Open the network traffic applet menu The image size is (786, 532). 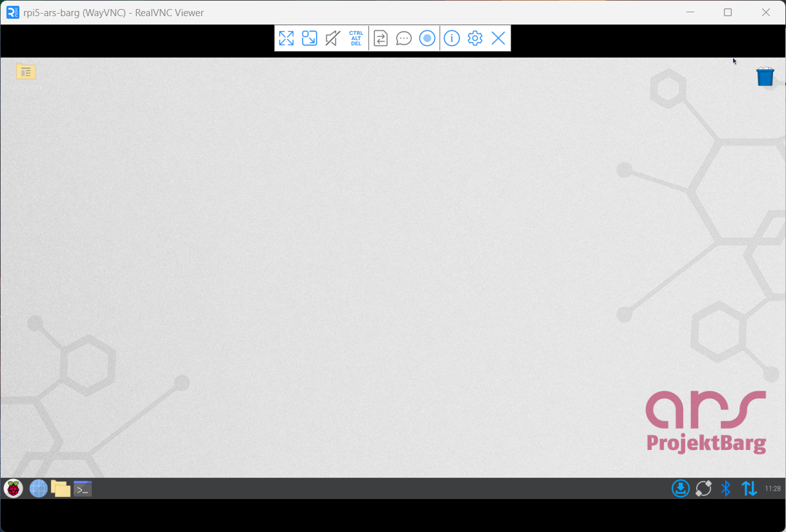point(749,489)
